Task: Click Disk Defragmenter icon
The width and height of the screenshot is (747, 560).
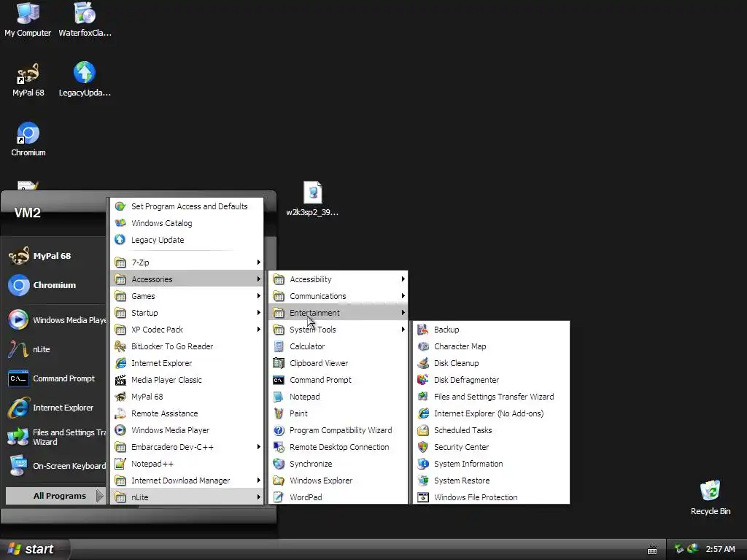Action: point(422,379)
